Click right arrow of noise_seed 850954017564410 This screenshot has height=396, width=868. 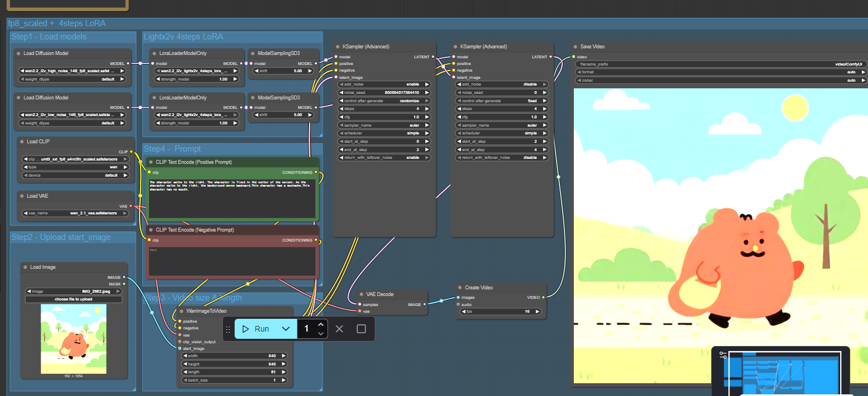[x=426, y=93]
